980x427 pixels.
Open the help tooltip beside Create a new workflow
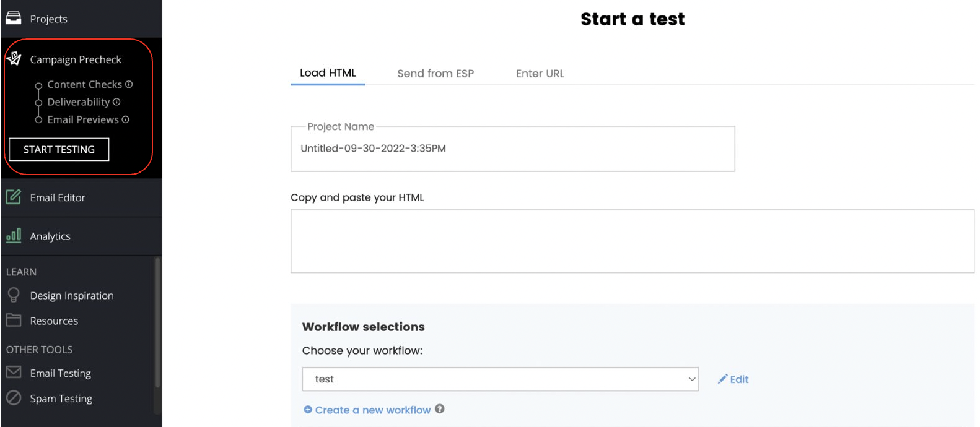pos(439,410)
